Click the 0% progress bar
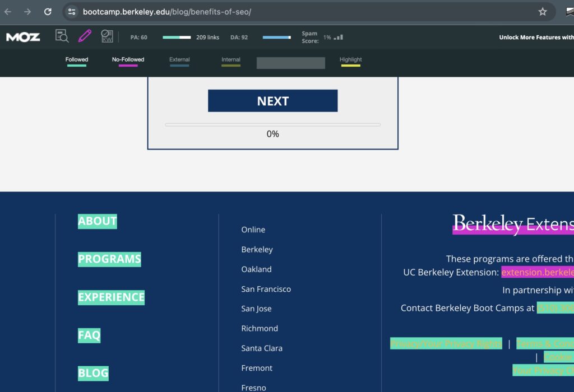The width and height of the screenshot is (574, 392). [x=272, y=123]
